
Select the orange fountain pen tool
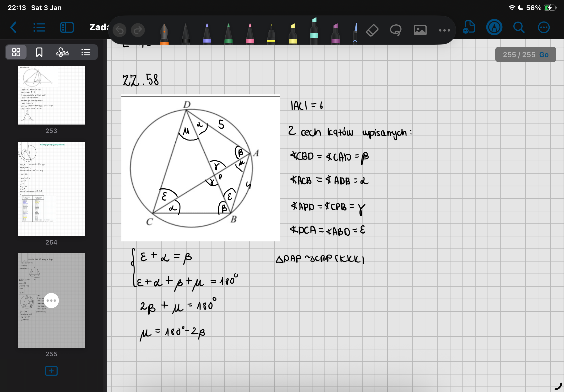click(x=164, y=34)
